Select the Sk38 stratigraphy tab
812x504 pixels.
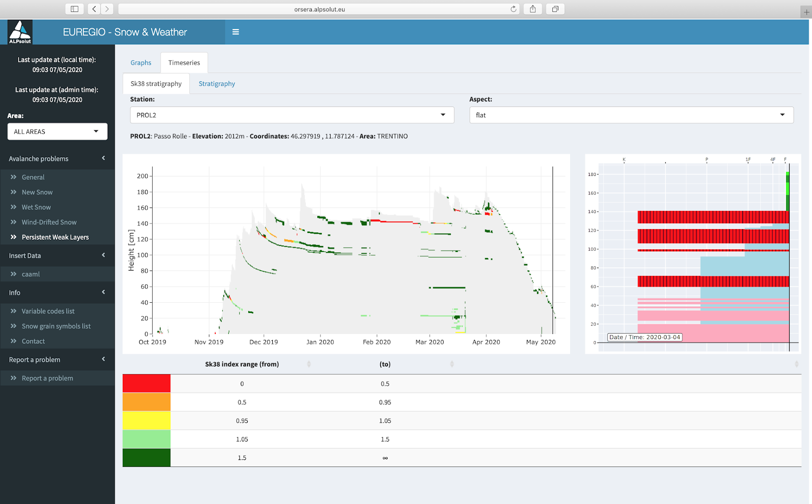coord(156,84)
